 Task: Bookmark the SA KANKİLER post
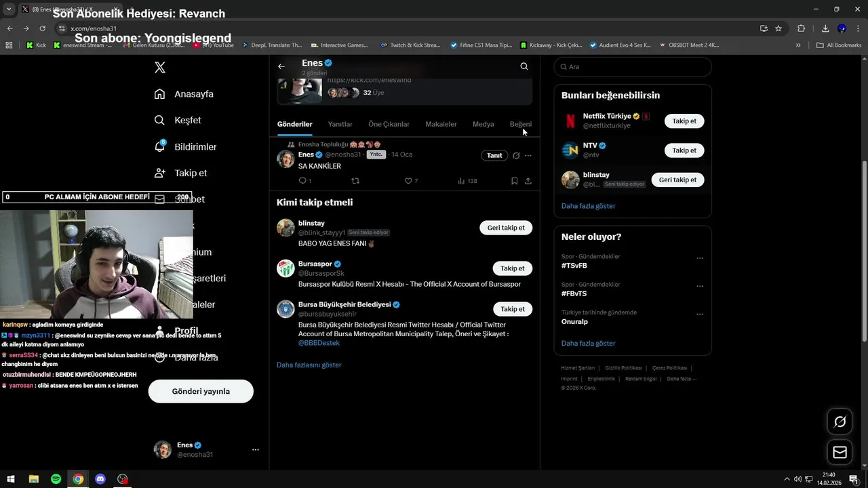[x=514, y=181]
